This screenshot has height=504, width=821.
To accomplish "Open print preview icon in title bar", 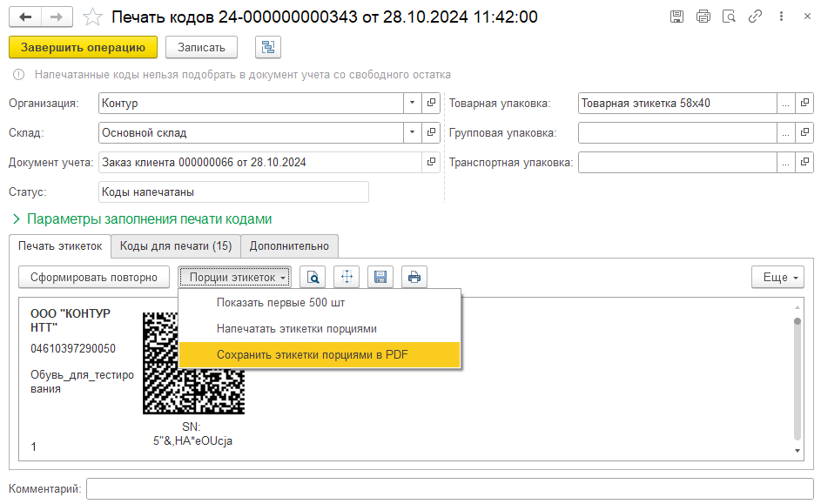I will (729, 17).
